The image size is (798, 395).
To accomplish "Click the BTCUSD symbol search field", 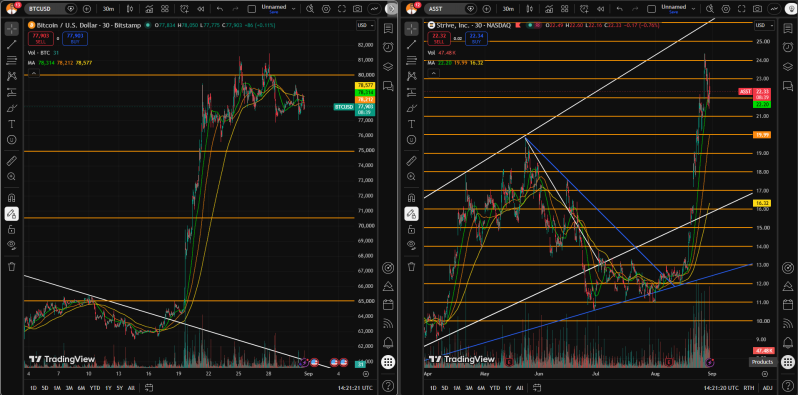I will 46,9.
